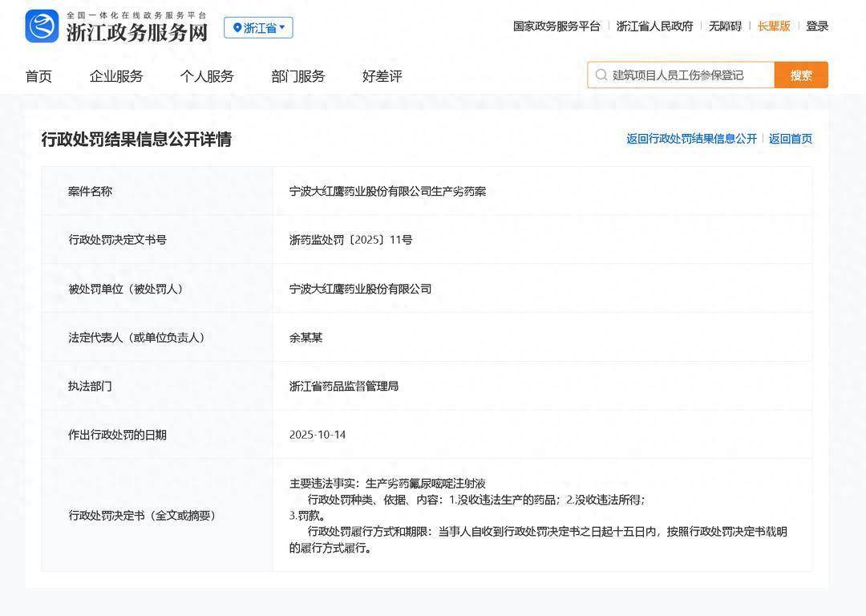The width and height of the screenshot is (866, 616).
Task: Click the case name 宁波大红鹰药业股份有限公司生产劣药案
Action: 387,191
